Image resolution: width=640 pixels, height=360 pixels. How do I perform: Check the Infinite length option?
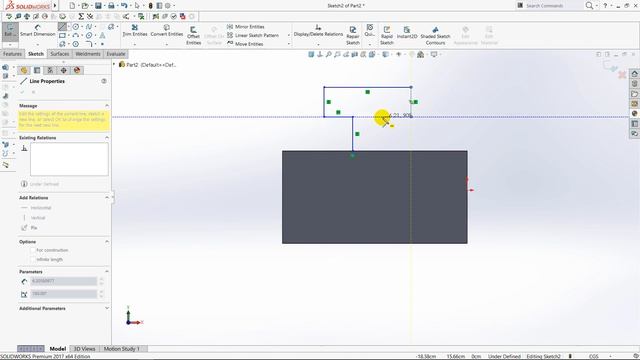pos(33,260)
